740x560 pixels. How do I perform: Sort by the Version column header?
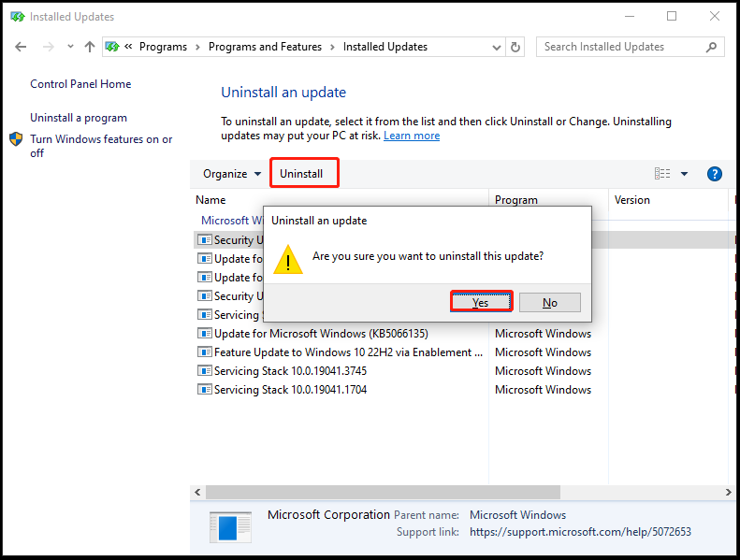pyautogui.click(x=631, y=200)
